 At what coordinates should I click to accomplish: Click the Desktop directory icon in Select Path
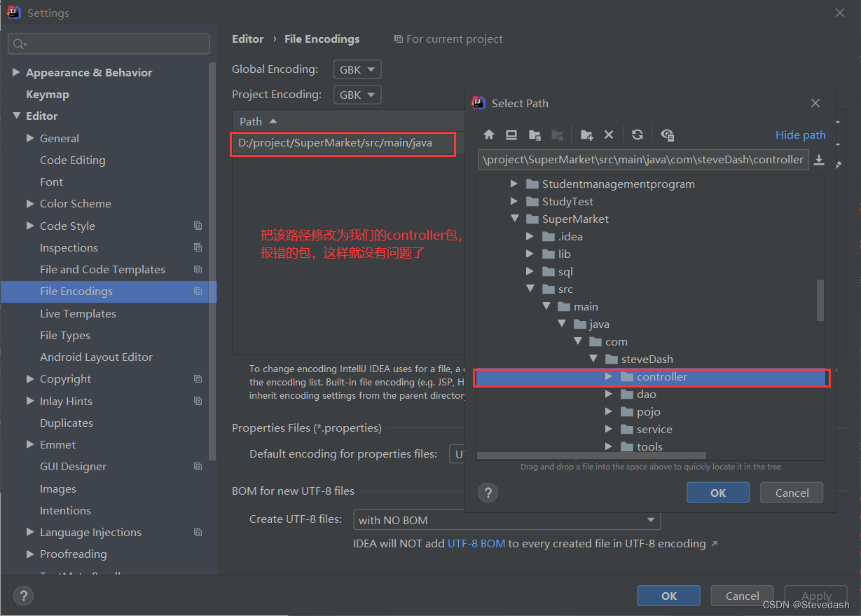pyautogui.click(x=511, y=135)
